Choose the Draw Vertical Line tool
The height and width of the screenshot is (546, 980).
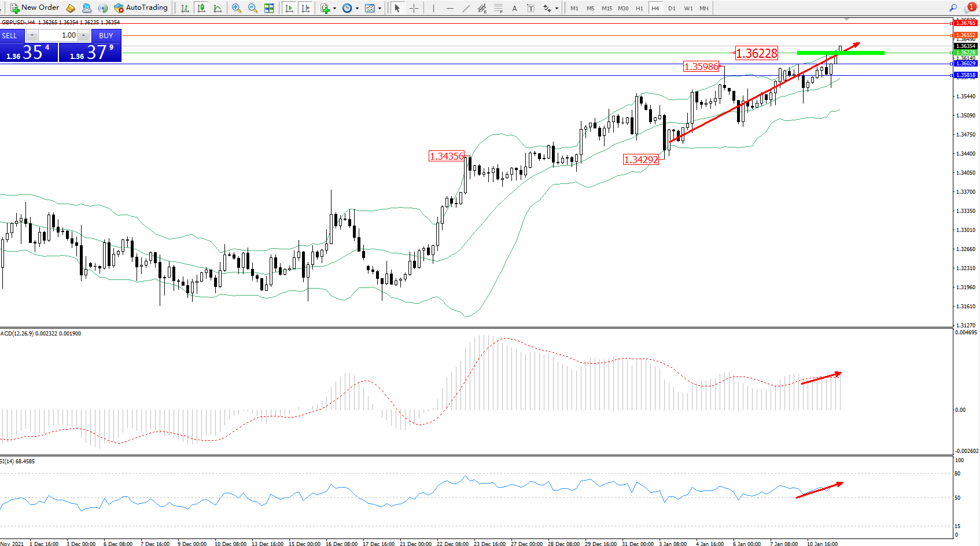pos(433,8)
